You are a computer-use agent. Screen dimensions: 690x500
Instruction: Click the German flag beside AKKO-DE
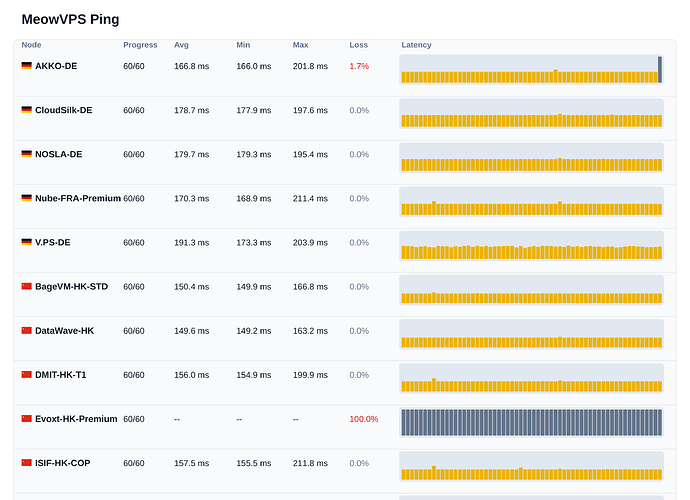coord(26,66)
